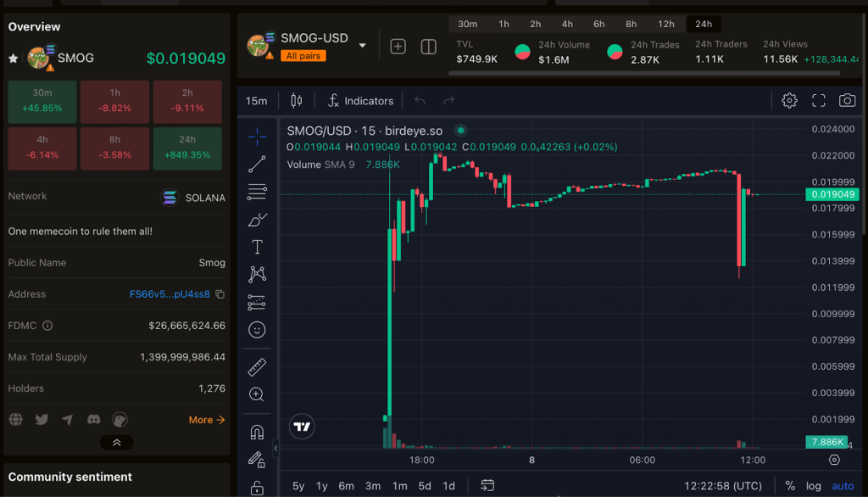Open the emoji sticker tool

coord(257,330)
